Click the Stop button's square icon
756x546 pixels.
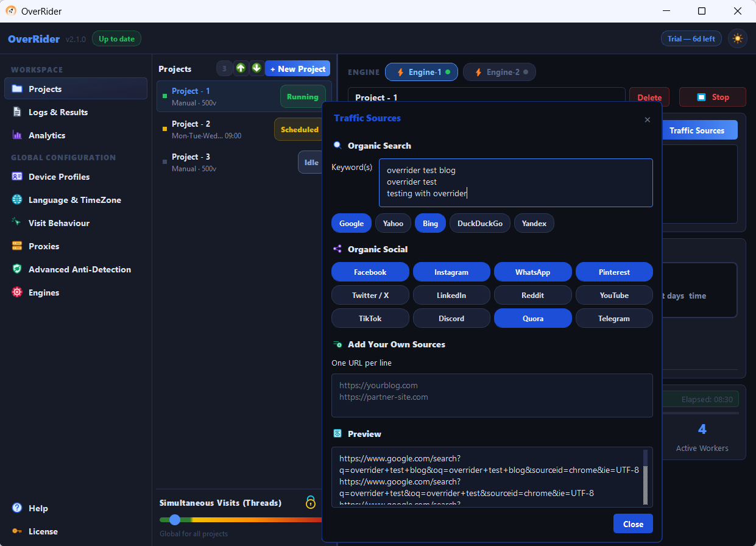pos(702,97)
